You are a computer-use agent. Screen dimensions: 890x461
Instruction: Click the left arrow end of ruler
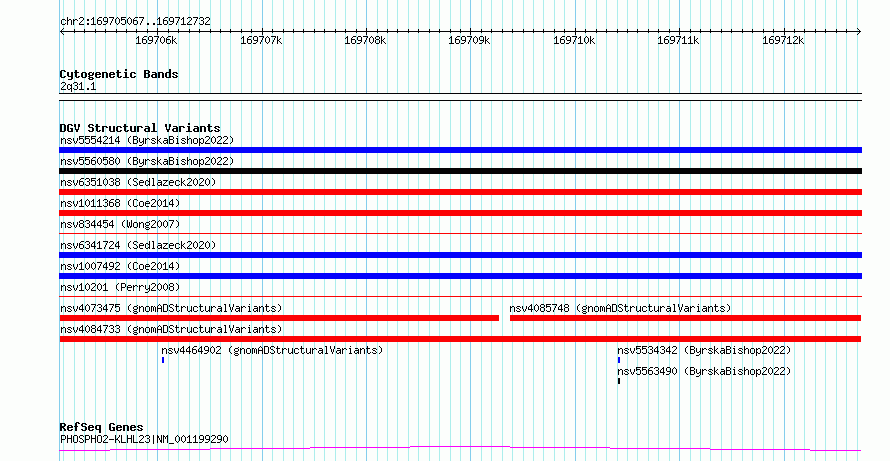pos(62,32)
